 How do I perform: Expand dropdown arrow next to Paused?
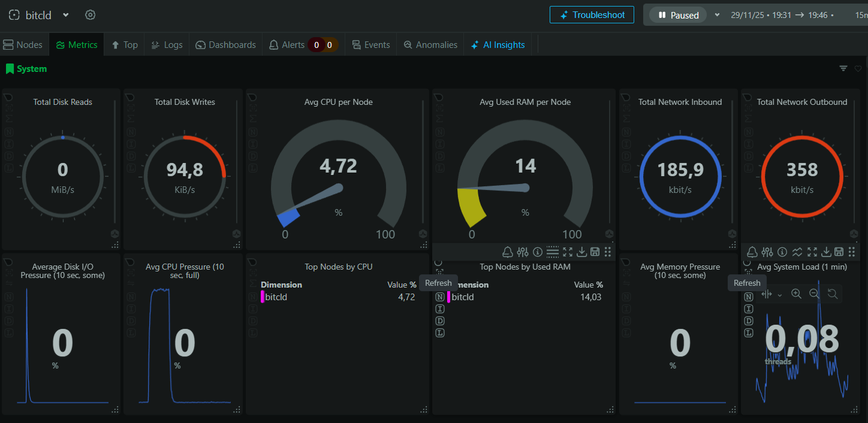pyautogui.click(x=717, y=15)
